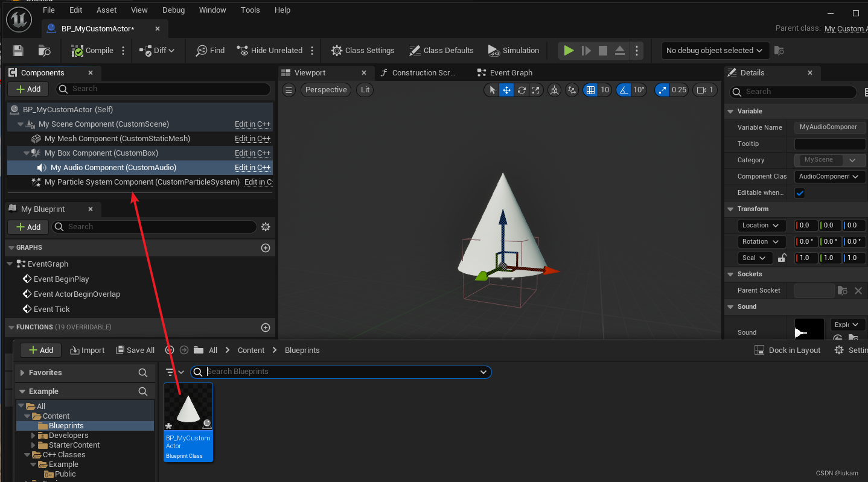Image resolution: width=868 pixels, height=482 pixels.
Task: Edit My Mesh Component in C++
Action: (x=252, y=139)
